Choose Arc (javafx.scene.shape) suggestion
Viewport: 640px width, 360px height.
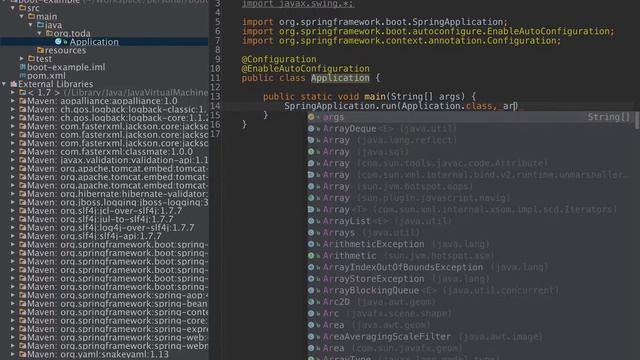tap(471, 313)
